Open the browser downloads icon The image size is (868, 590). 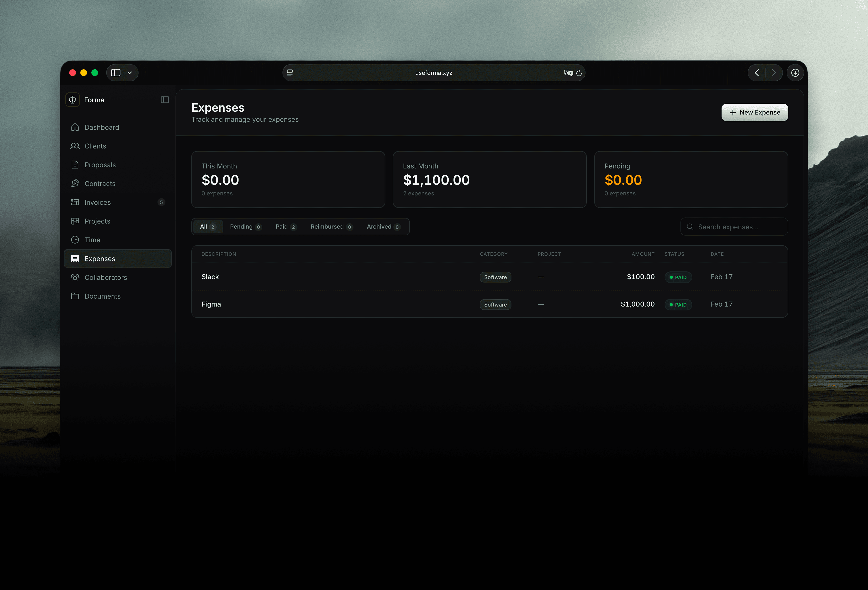[x=795, y=73]
